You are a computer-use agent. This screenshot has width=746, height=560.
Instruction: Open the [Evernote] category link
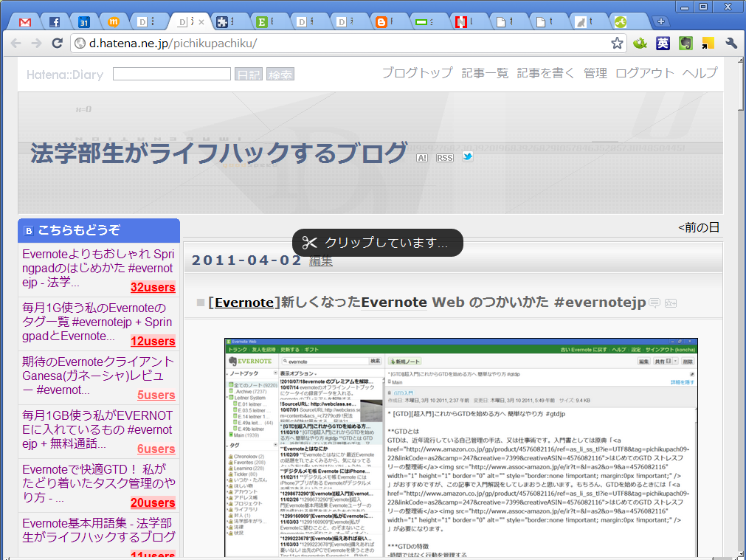coord(244,302)
